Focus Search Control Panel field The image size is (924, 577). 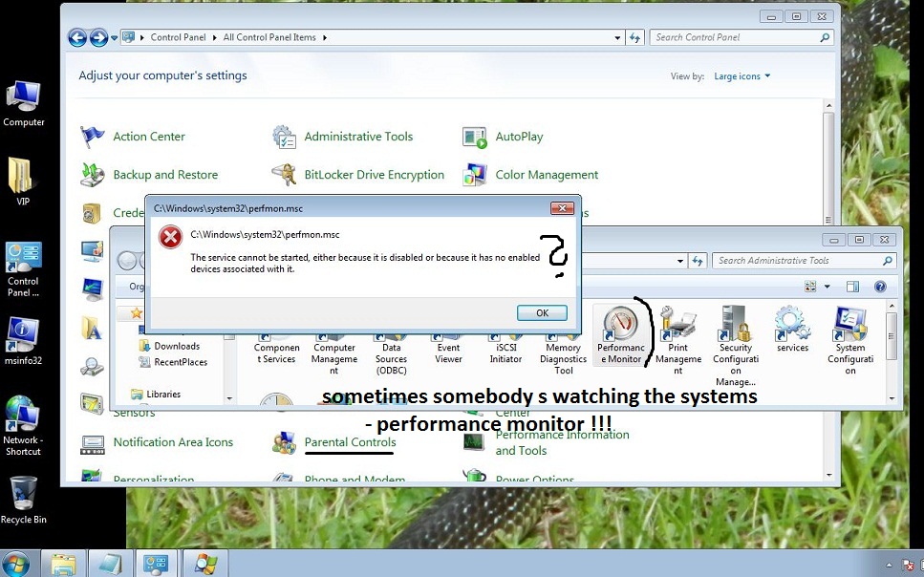[x=741, y=37]
